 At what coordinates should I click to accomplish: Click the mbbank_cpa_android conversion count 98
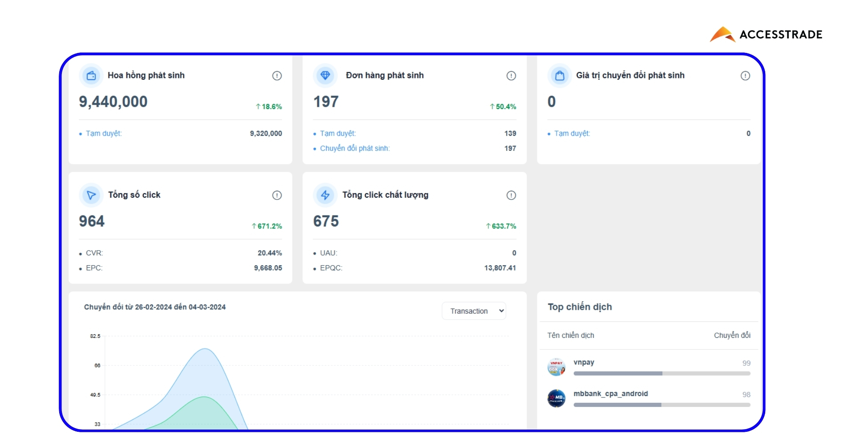click(x=746, y=395)
